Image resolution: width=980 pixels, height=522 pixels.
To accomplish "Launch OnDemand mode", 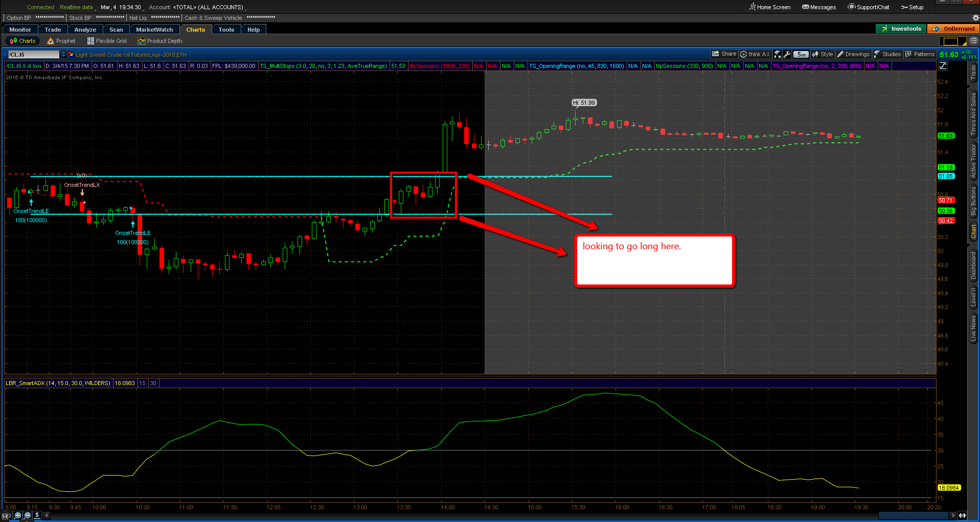I will (954, 29).
